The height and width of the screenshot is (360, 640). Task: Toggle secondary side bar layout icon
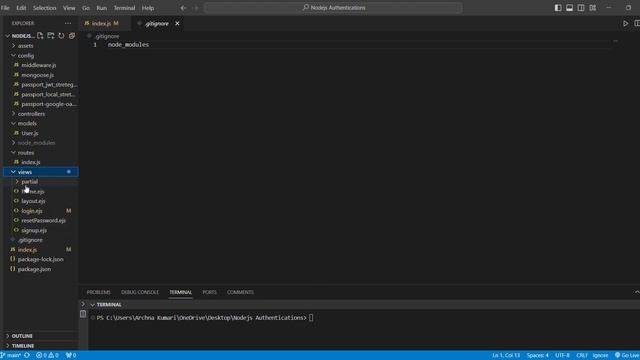click(x=581, y=8)
